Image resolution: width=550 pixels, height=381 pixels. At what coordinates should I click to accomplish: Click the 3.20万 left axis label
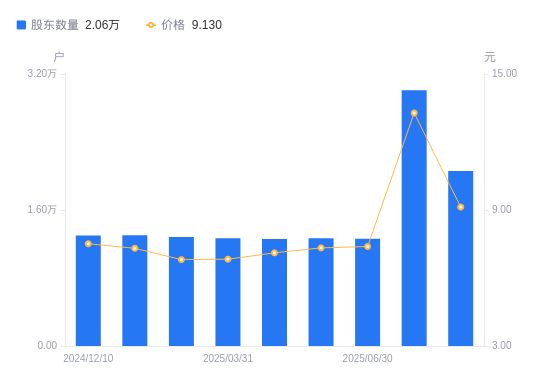pyautogui.click(x=42, y=73)
